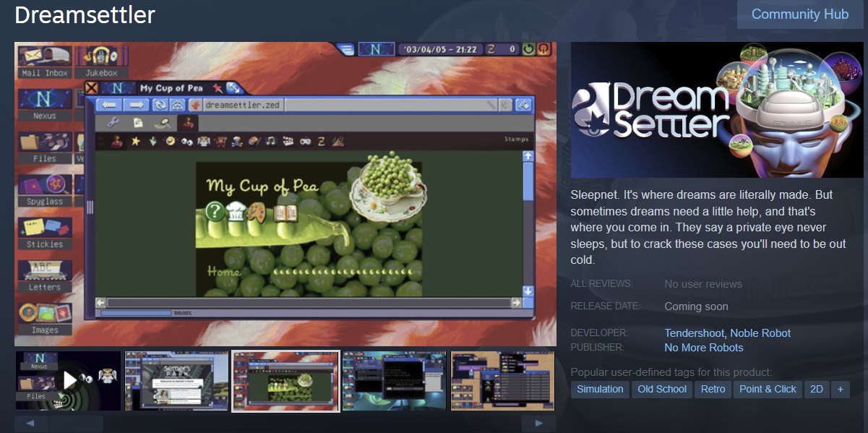This screenshot has height=433, width=868.
Task: Open the Stickies notes icon
Action: pos(45,233)
